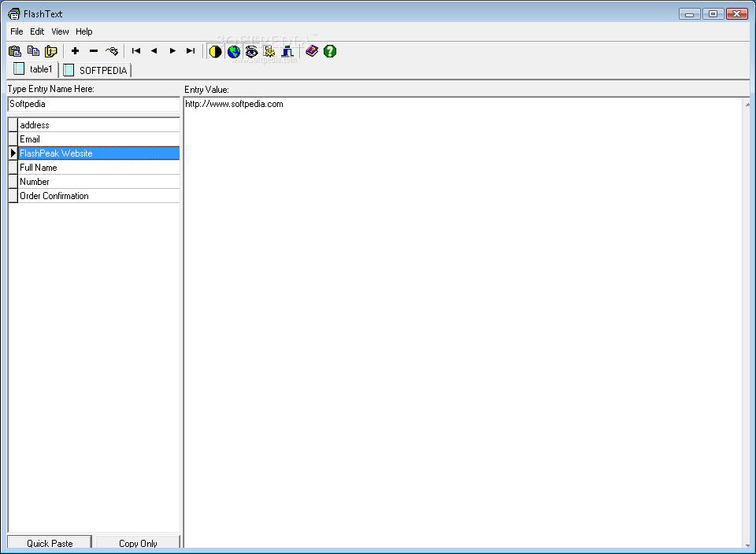Maximize the FlashText window
The image size is (756, 554).
713,14
